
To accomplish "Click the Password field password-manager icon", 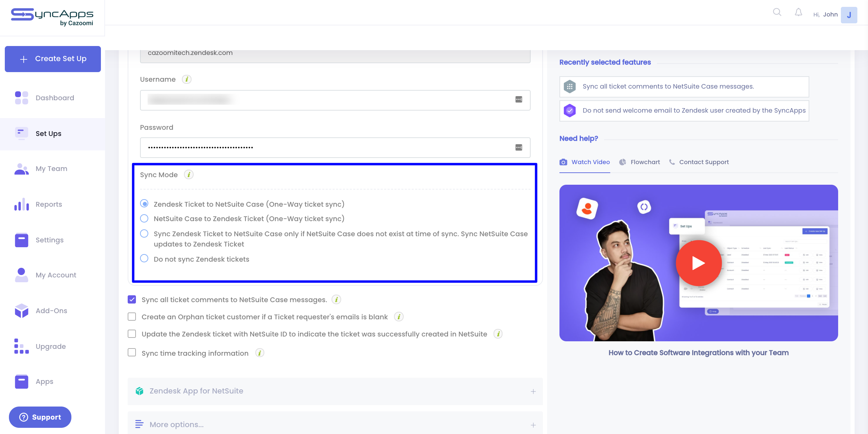I will point(519,148).
